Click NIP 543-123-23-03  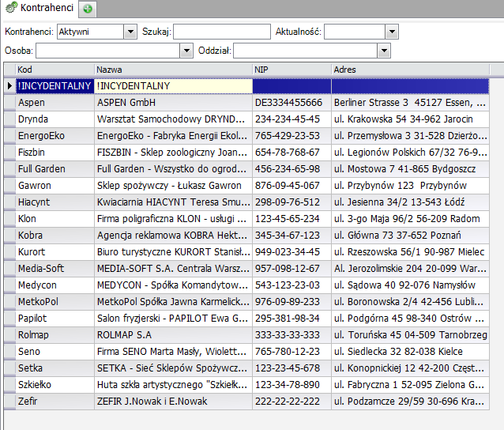click(x=291, y=285)
